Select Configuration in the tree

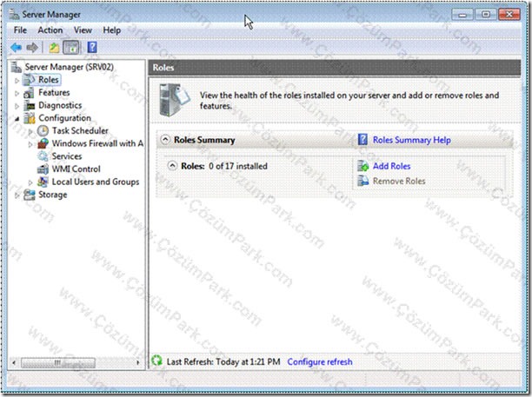tap(64, 118)
